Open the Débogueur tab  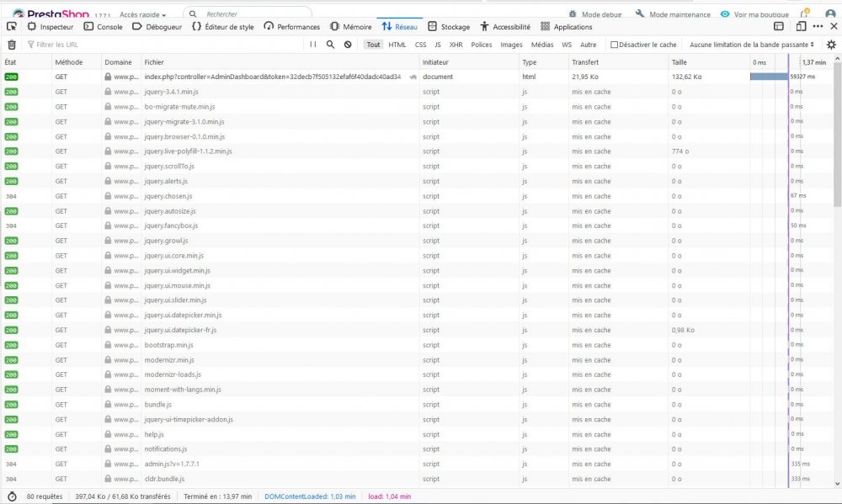157,26
